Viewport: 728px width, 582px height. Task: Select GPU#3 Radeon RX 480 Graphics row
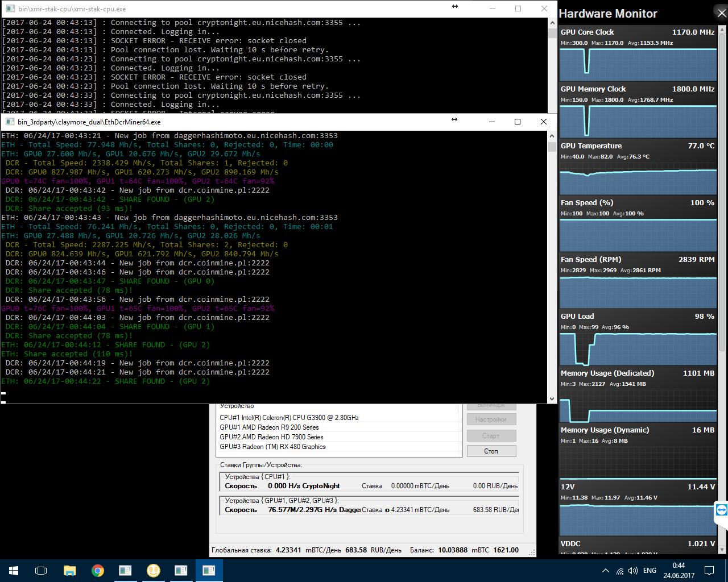tap(339, 447)
